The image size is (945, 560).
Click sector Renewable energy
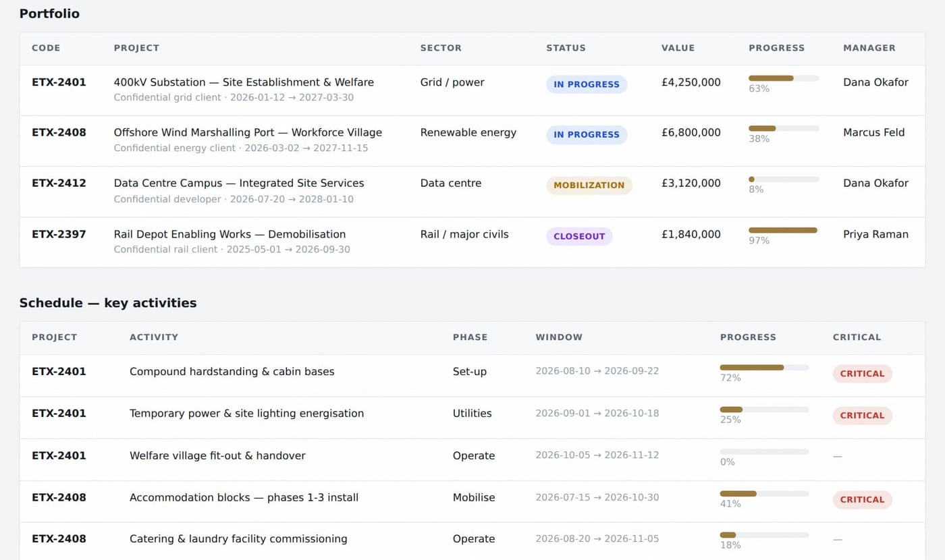pyautogui.click(x=468, y=132)
